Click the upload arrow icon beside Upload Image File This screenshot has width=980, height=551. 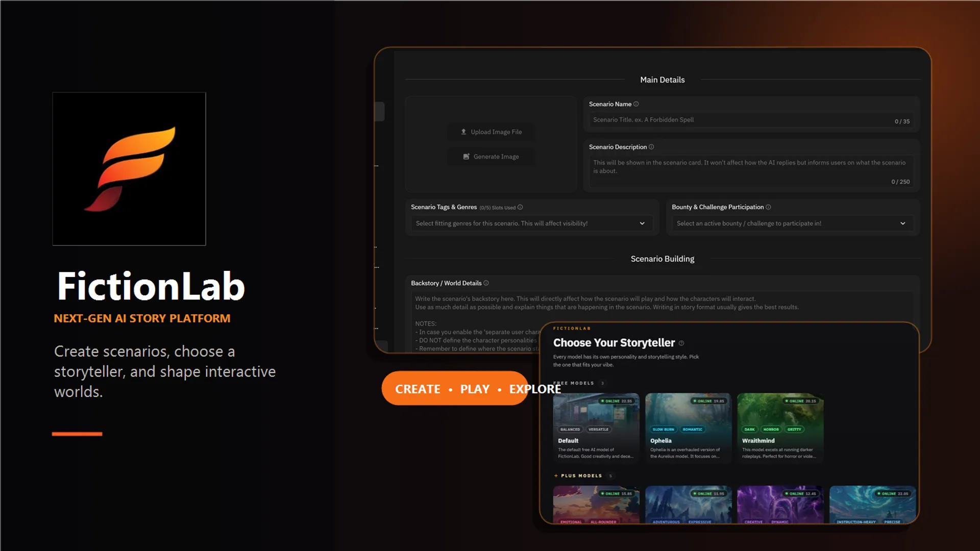coord(463,132)
